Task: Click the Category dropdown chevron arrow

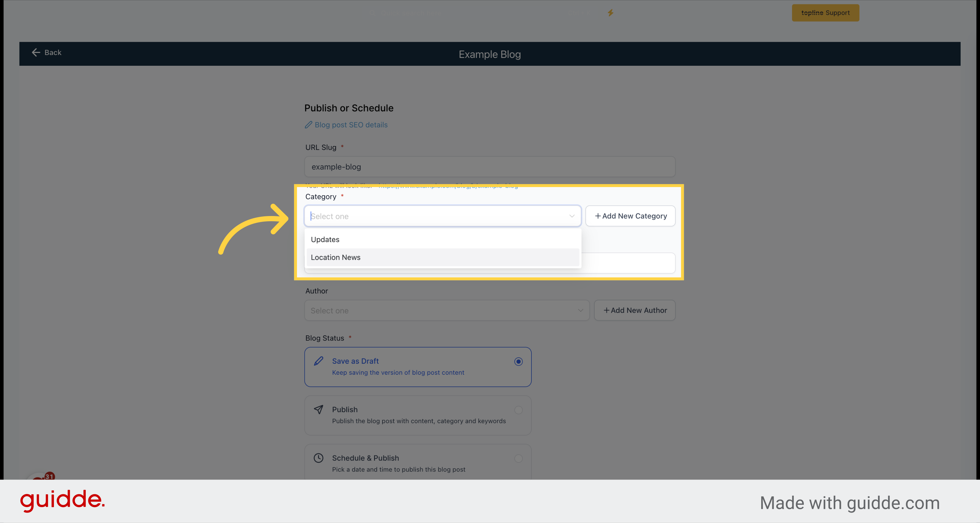Action: (x=572, y=216)
